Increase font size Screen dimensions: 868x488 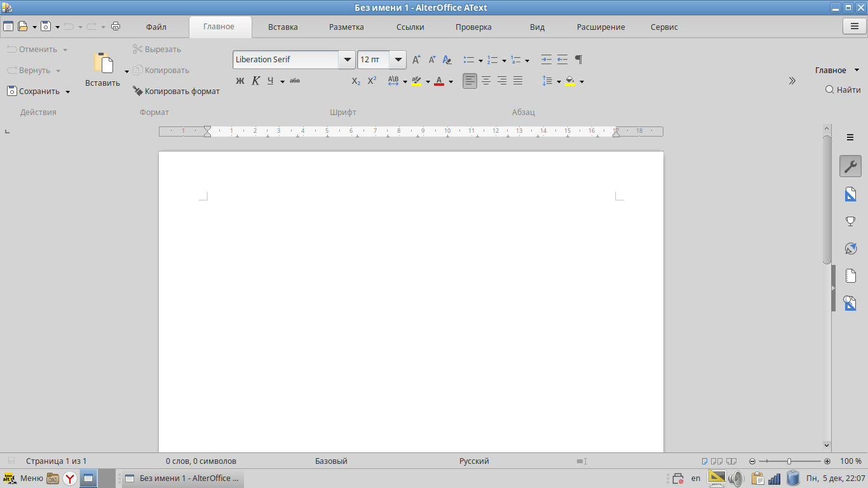click(416, 60)
